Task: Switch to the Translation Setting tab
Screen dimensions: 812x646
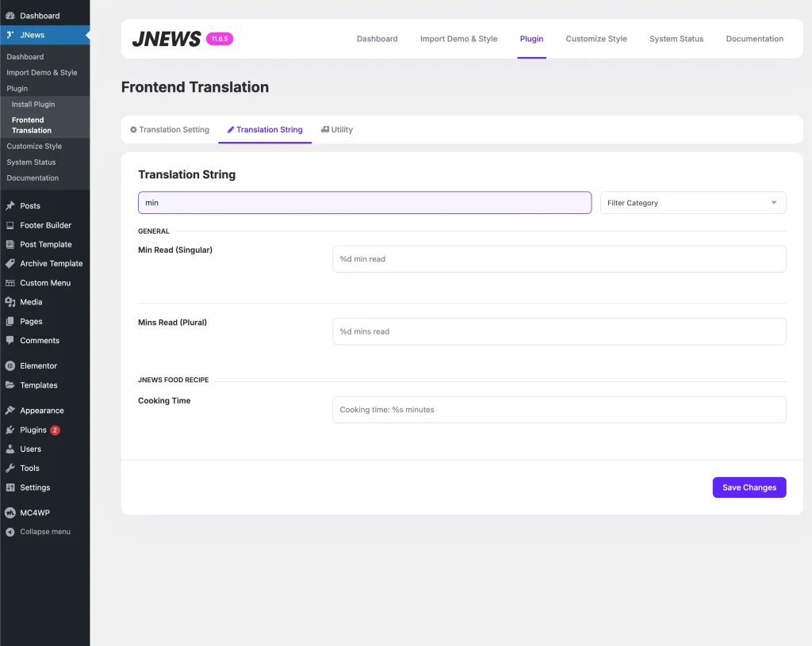Action: tap(170, 130)
